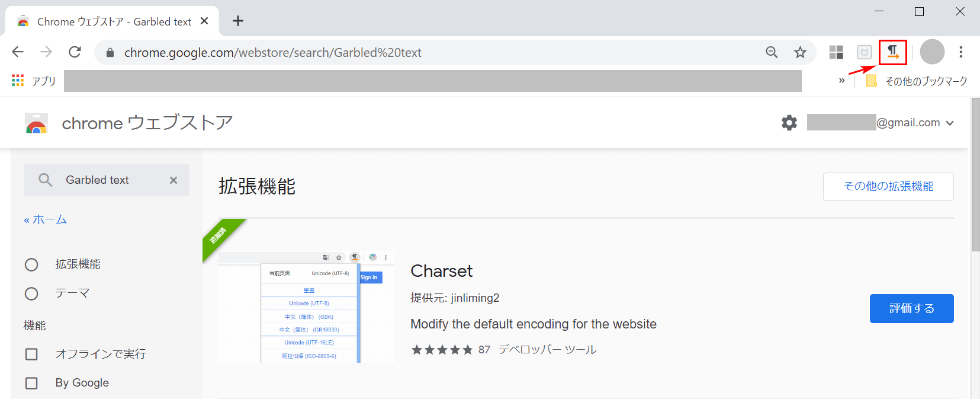This screenshot has width=980, height=399.
Task: Show hidden bookmarks with the chevron
Action: (841, 81)
